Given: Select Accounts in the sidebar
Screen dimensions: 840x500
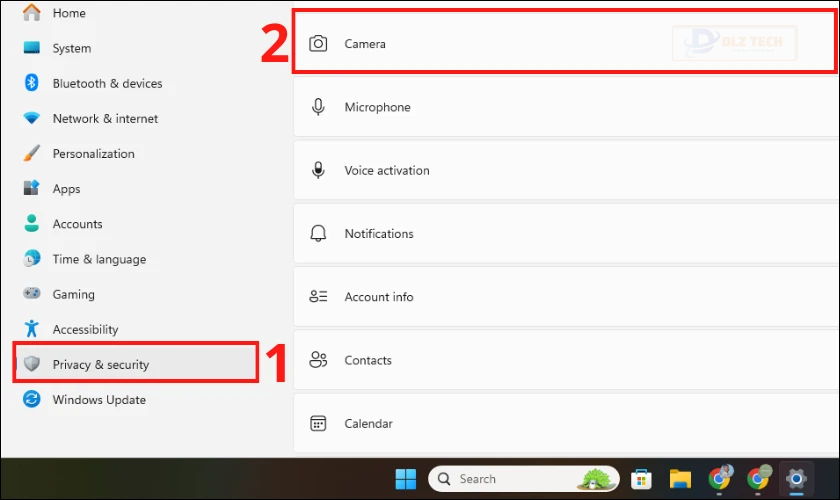Looking at the screenshot, I should [77, 224].
